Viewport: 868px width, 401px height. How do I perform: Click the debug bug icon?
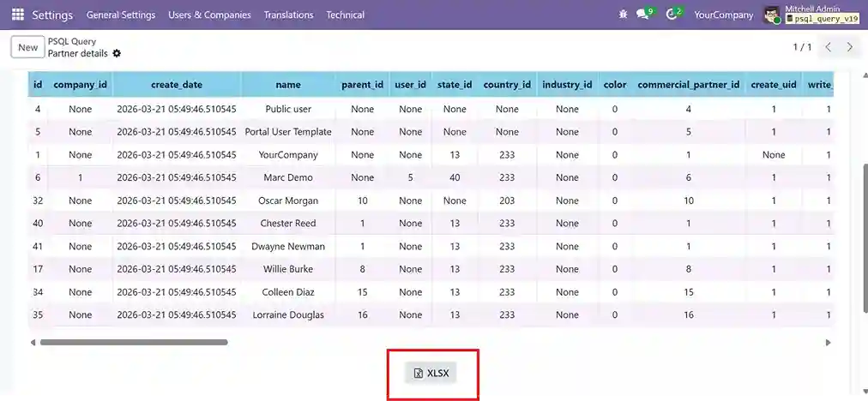[x=623, y=15]
